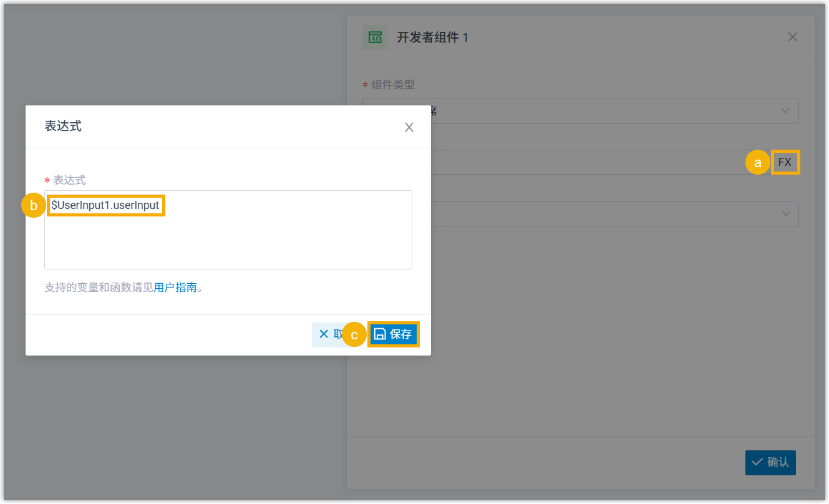
Task: Click the yellow annotation marker 'b'
Action: (34, 205)
